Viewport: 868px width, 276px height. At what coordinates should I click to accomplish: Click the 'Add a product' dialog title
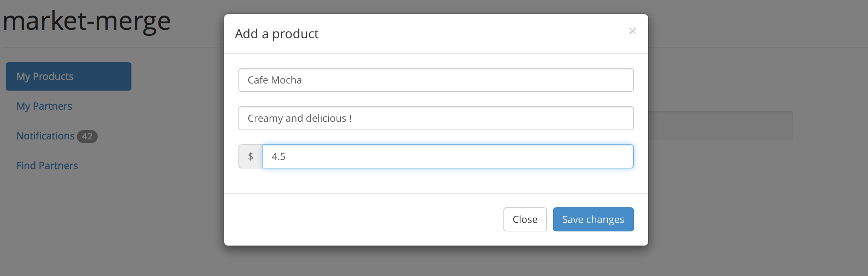(277, 34)
